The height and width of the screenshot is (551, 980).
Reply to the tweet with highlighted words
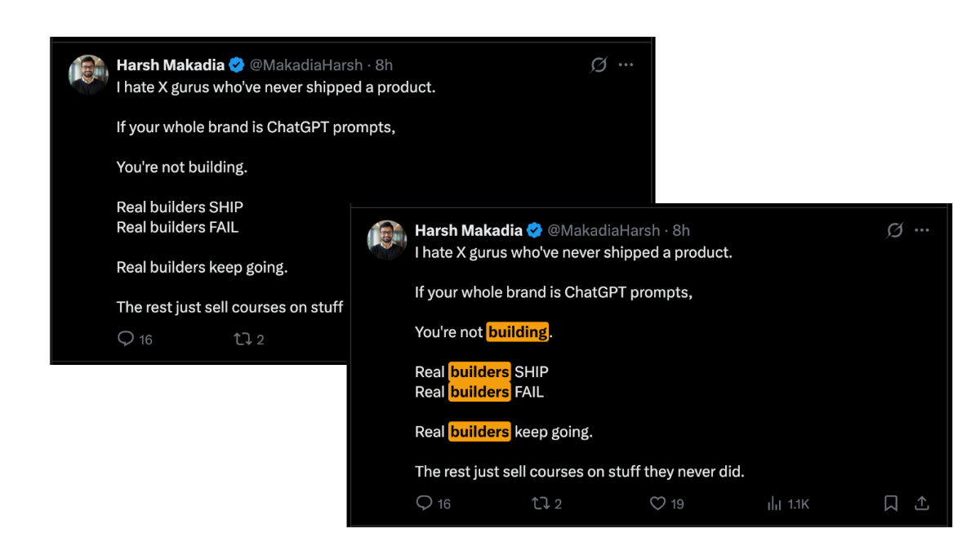pyautogui.click(x=424, y=504)
